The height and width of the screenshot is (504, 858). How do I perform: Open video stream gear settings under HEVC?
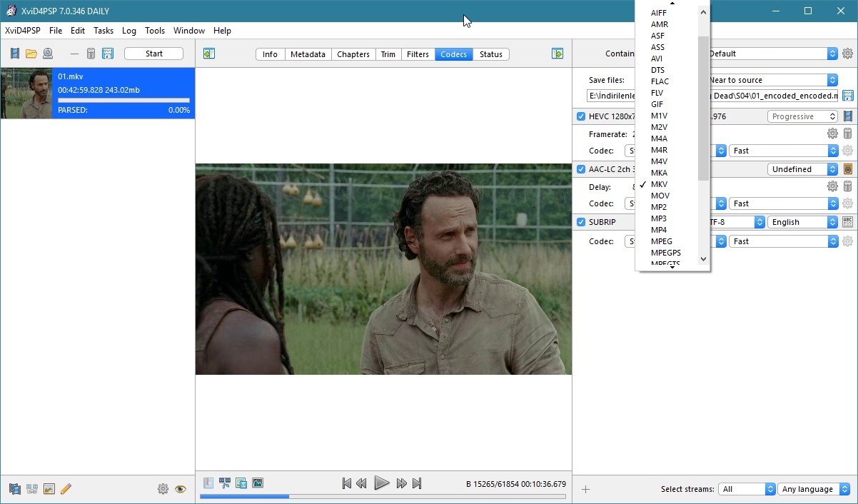pos(832,133)
